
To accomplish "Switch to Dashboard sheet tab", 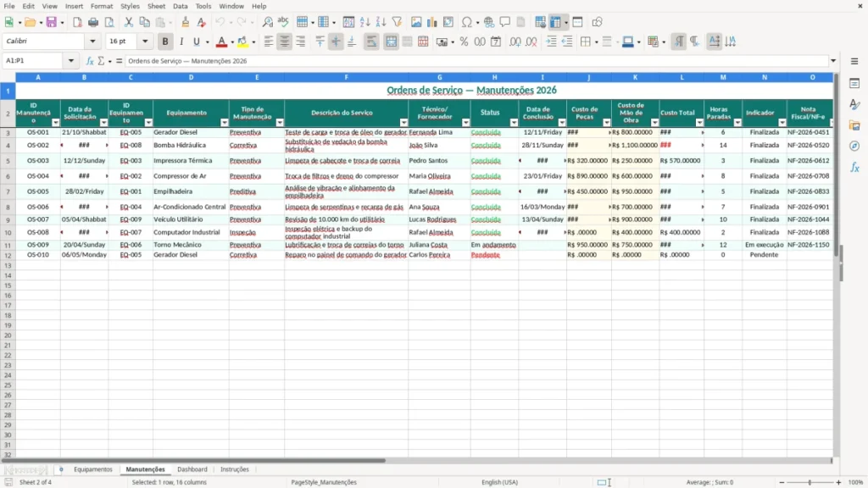I will tap(192, 469).
